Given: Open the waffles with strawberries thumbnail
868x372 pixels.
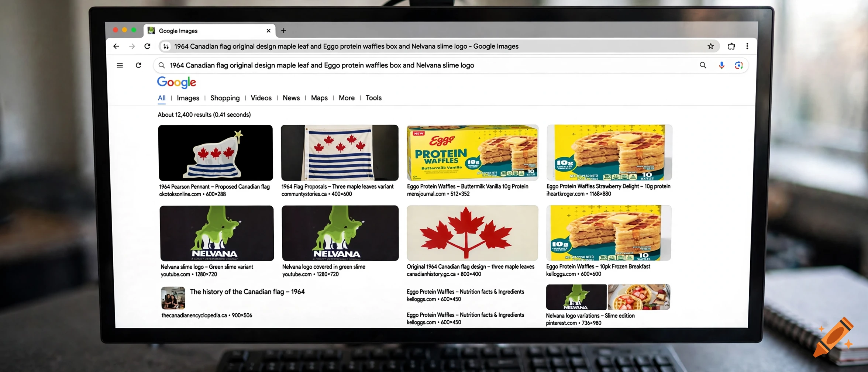Looking at the screenshot, I should 639,297.
